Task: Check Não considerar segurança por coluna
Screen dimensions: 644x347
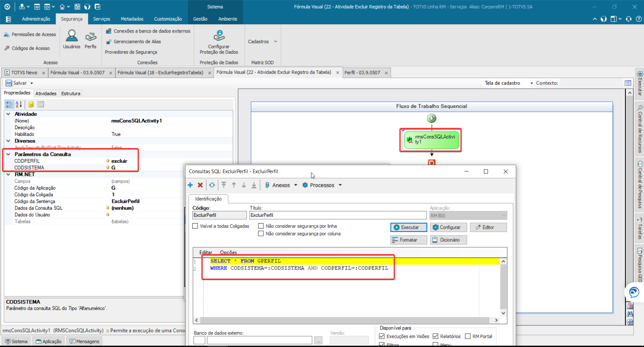Action: click(261, 234)
